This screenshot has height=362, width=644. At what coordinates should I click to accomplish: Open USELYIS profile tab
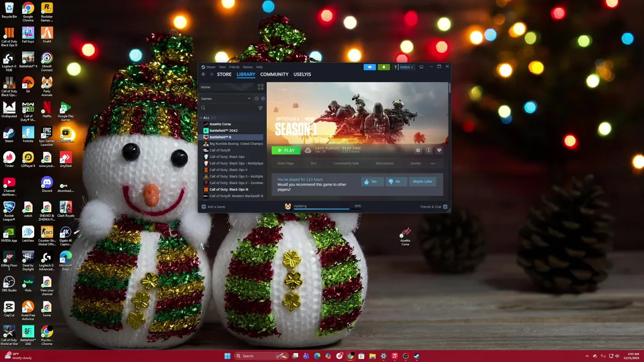tap(302, 74)
